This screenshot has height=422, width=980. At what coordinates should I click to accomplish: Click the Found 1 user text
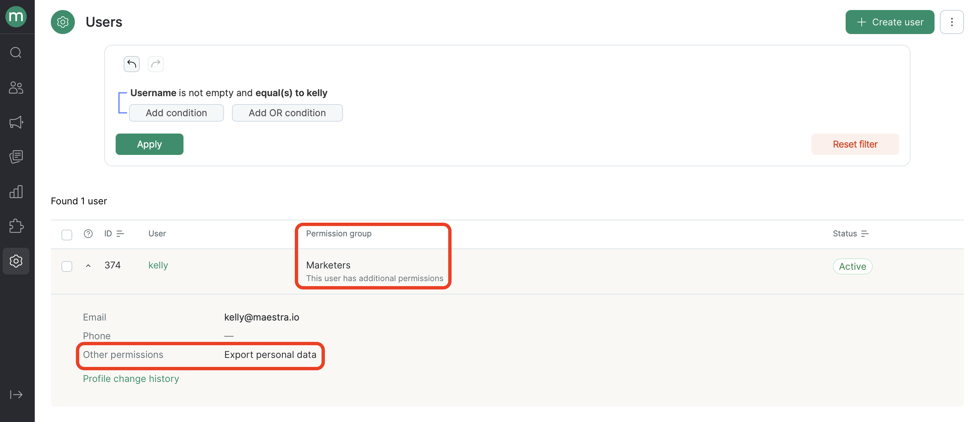(79, 201)
